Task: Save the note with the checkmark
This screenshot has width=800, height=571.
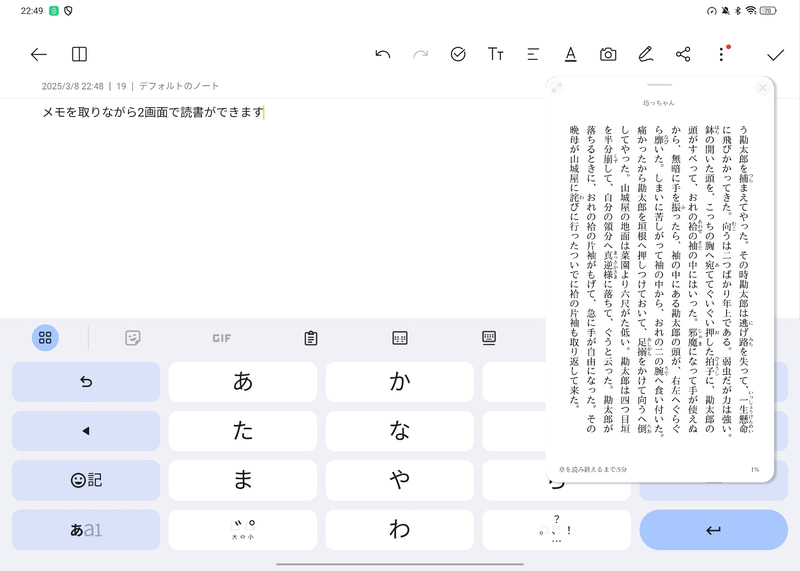Action: [x=776, y=55]
